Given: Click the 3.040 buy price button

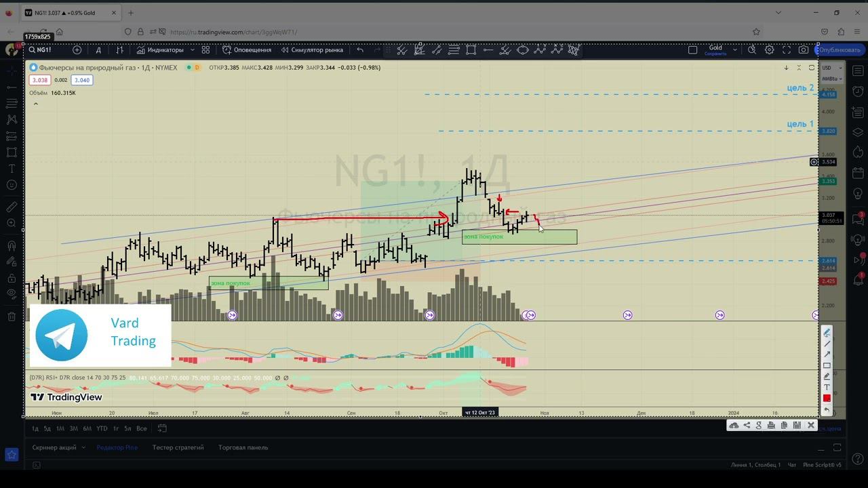Looking at the screenshot, I should tap(82, 80).
